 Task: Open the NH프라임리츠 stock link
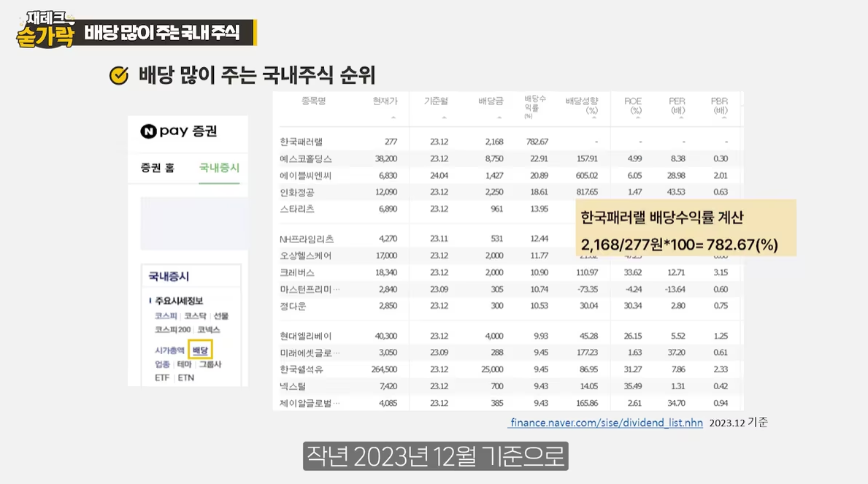tap(307, 239)
